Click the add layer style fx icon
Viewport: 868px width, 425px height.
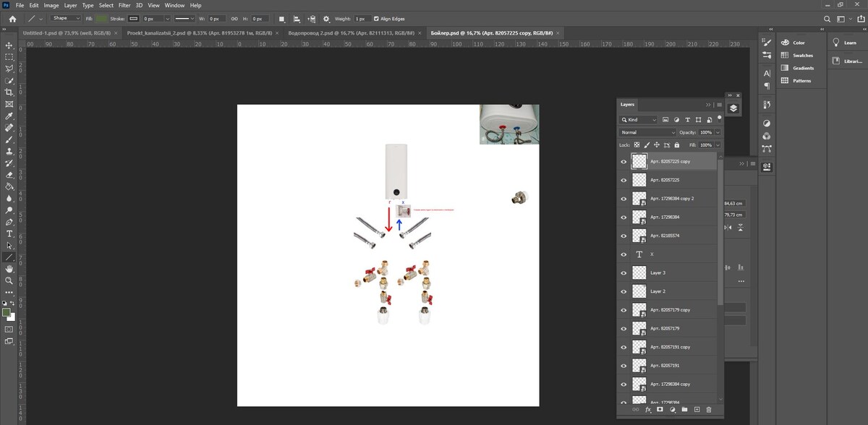click(648, 410)
